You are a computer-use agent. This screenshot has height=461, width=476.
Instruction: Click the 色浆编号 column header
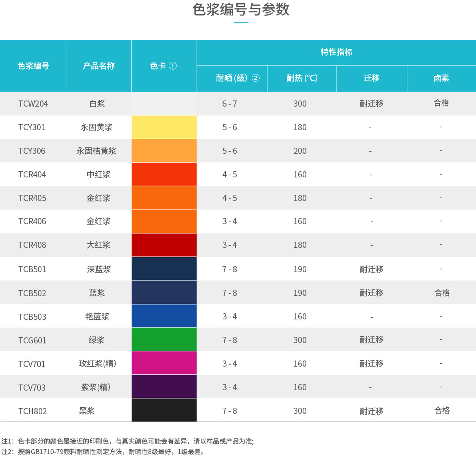click(33, 66)
